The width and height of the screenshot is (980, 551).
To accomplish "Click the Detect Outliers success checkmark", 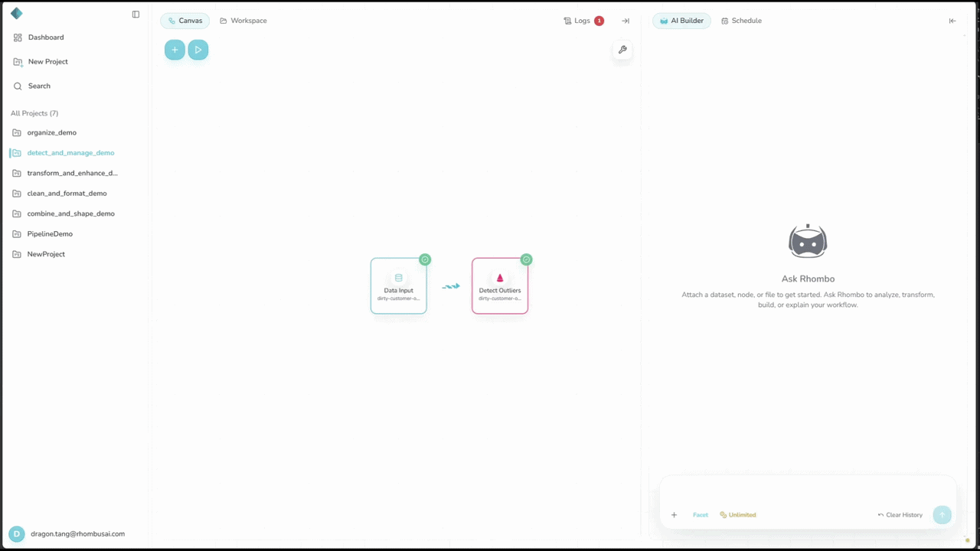I will coord(526,259).
